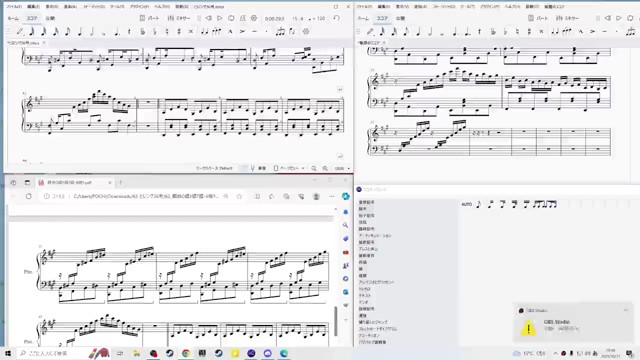Rewind playback to the start
Viewport: 640px width, 360px height.
click(209, 18)
